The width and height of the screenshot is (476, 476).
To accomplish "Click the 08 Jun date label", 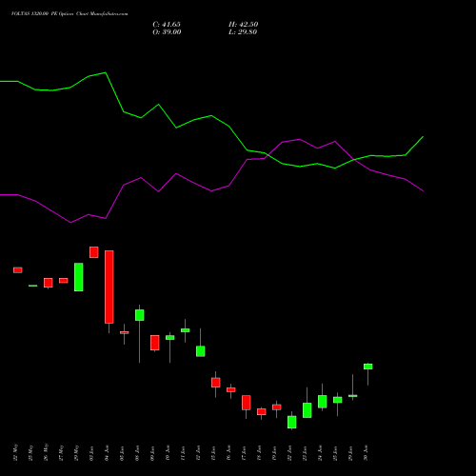I will pos(138,453).
